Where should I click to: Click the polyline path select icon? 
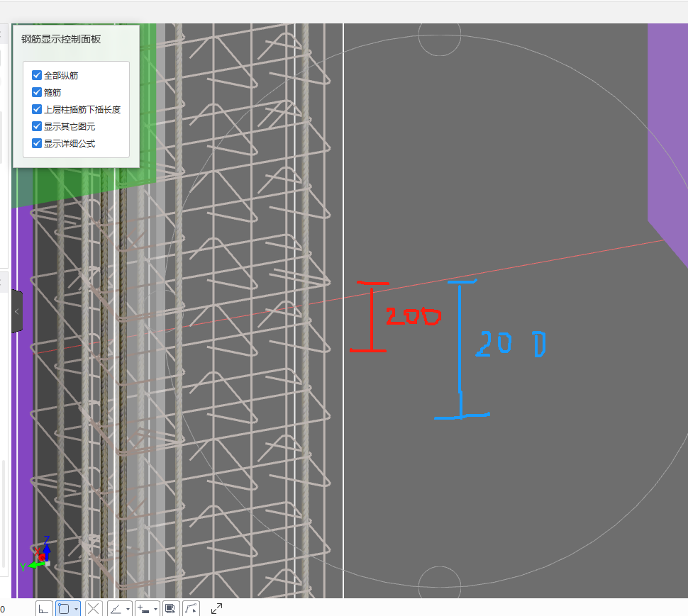[192, 608]
